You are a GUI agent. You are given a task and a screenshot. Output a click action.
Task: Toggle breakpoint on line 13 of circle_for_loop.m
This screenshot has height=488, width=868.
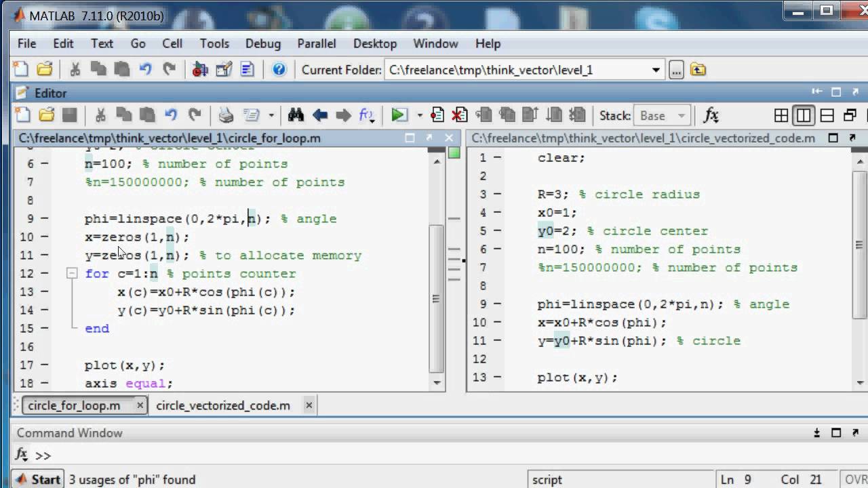point(45,292)
